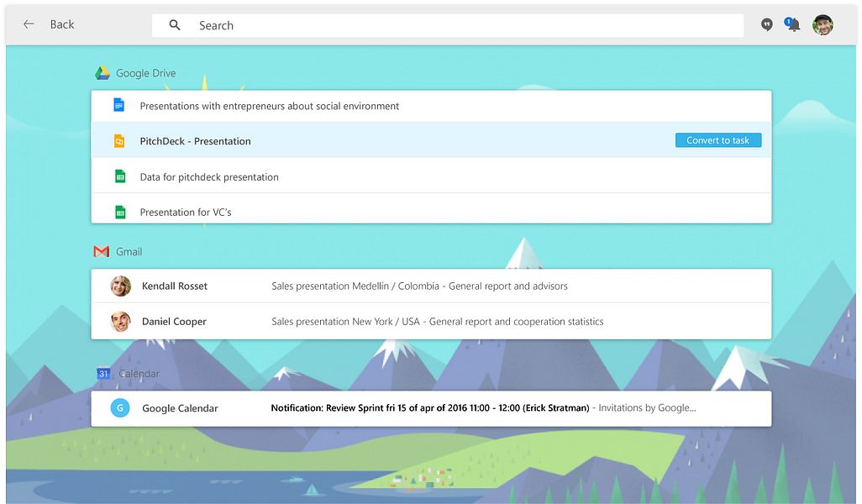Click Daniel Cooper's avatar thumbnail
862x504 pixels.
[120, 322]
